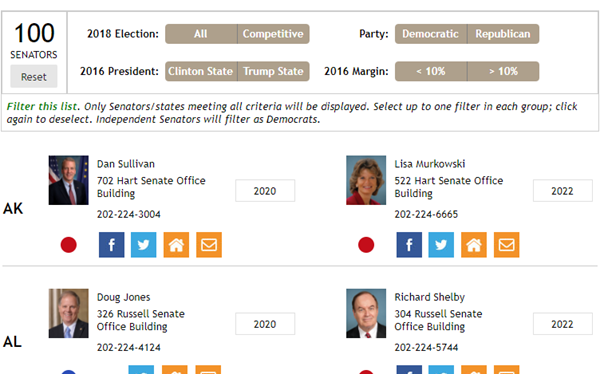Open Dan Sullivan's Facebook page icon

[x=111, y=245]
